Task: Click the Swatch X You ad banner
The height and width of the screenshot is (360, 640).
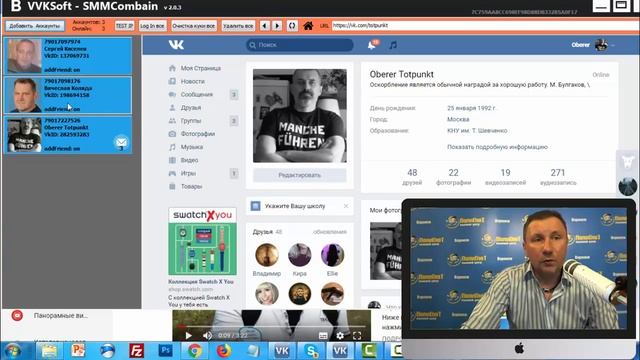Action: tap(202, 241)
